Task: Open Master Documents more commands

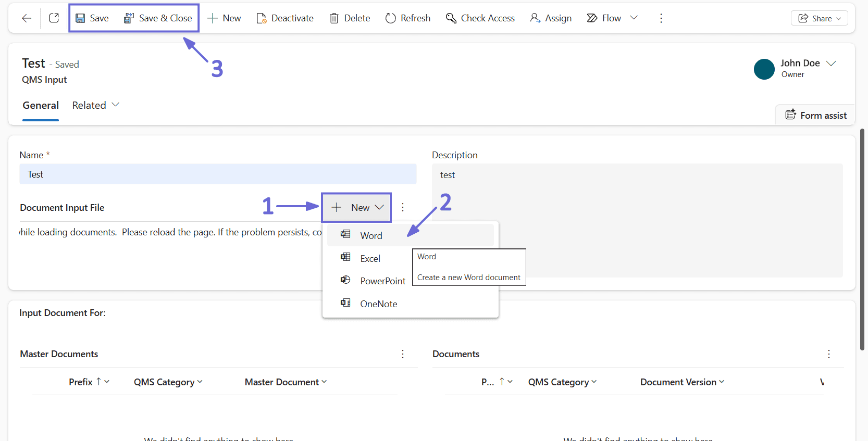Action: 403,354
